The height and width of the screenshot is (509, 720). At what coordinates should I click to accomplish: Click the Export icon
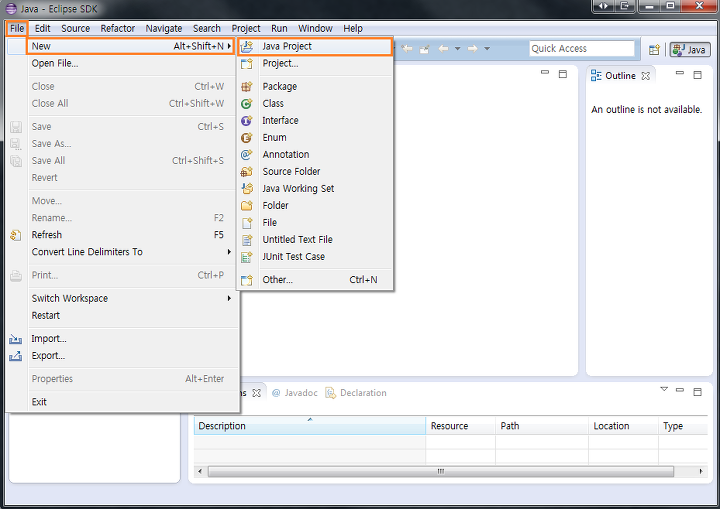pos(15,356)
